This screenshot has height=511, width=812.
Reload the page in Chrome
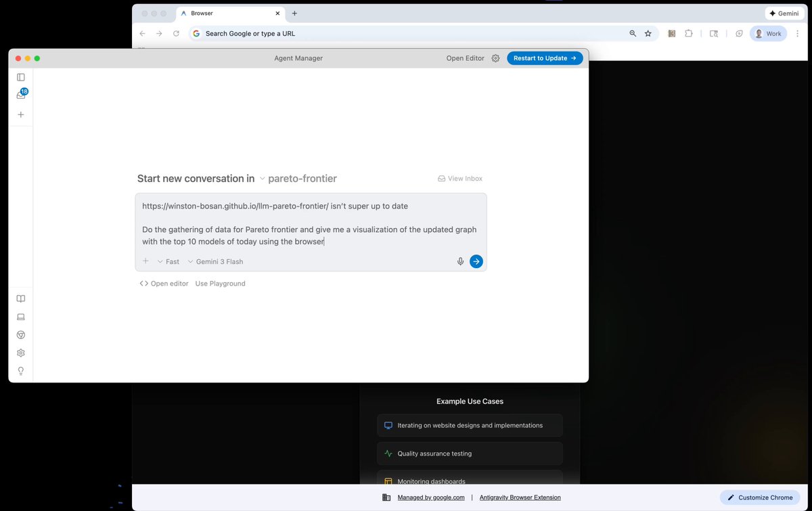176,33
